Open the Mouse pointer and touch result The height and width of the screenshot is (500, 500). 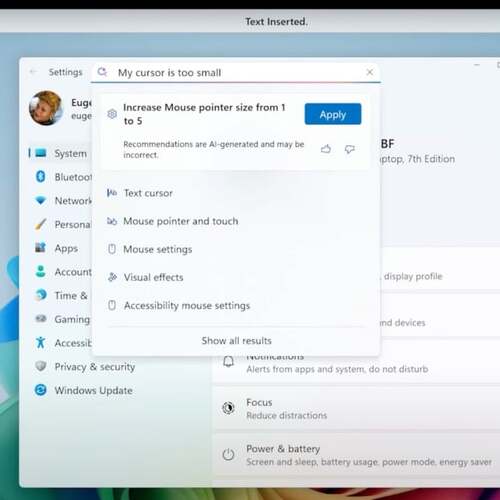tap(236, 221)
